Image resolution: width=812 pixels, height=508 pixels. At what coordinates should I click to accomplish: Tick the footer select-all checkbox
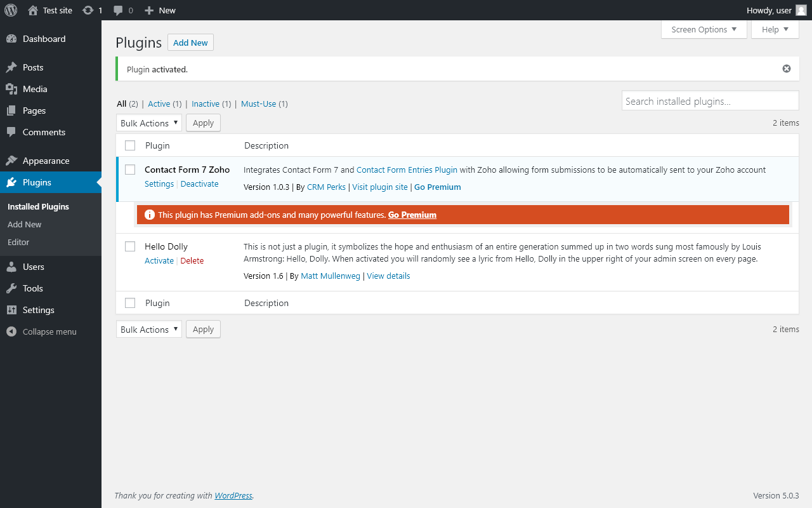coord(130,303)
